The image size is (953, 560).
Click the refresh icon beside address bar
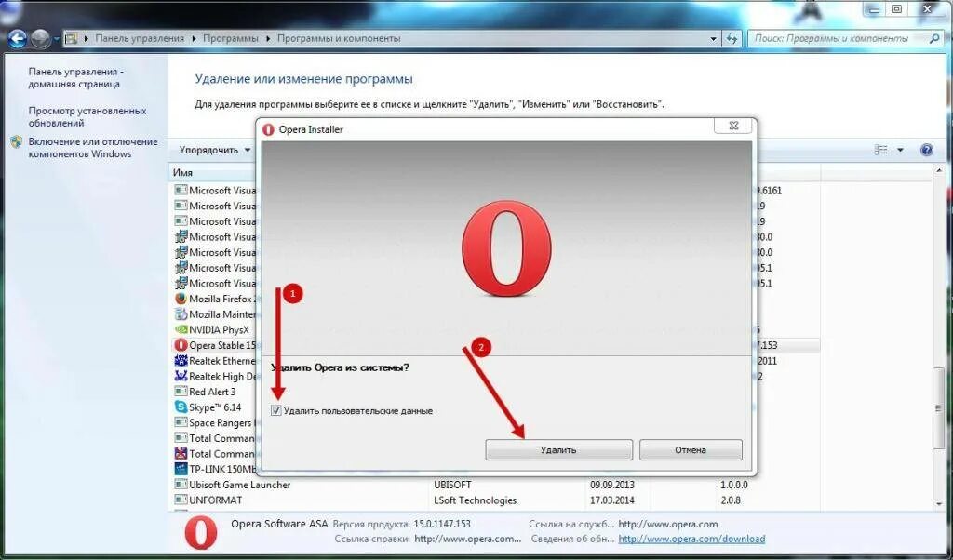coord(732,38)
